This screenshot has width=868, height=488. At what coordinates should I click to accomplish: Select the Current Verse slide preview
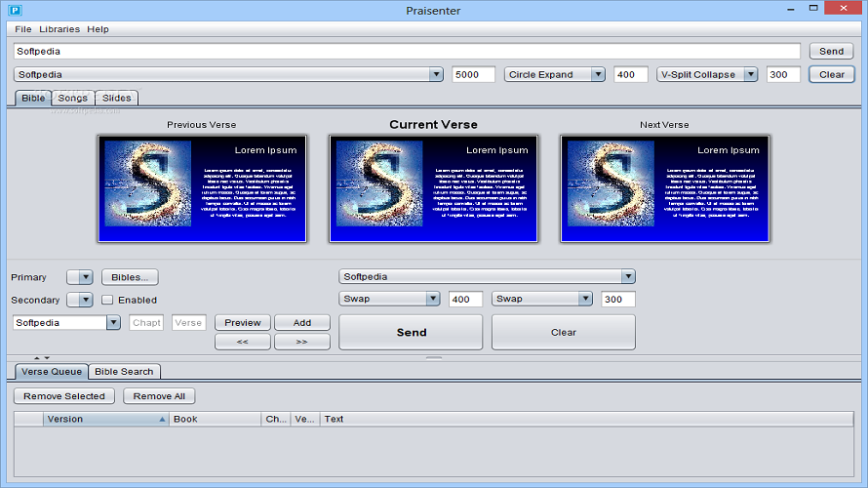point(433,188)
